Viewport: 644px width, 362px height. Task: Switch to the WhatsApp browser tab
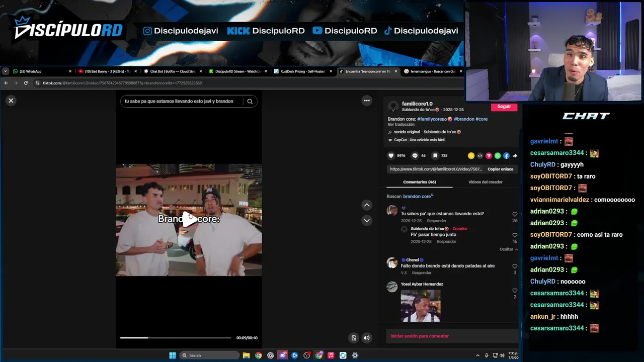coord(42,71)
